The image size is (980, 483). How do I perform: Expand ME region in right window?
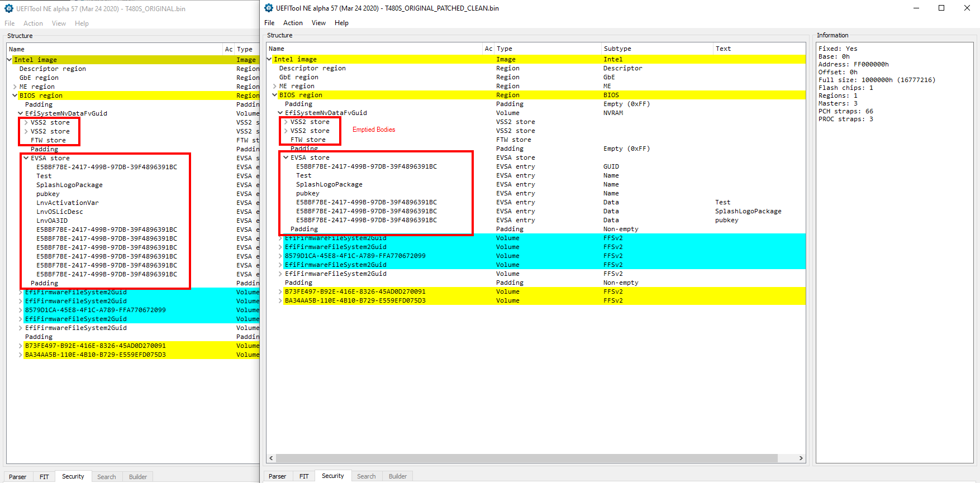click(x=275, y=86)
